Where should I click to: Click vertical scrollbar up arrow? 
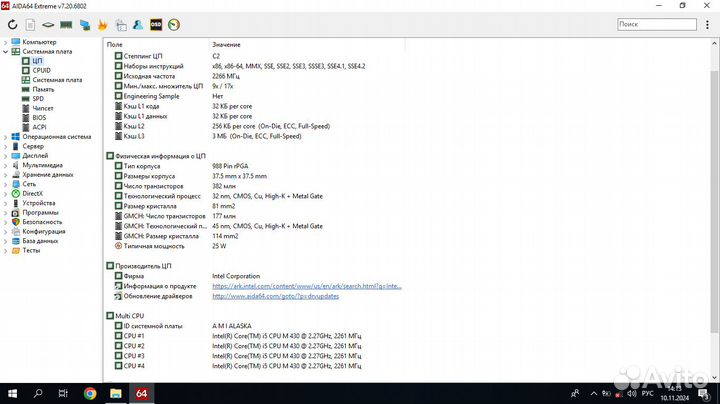coord(714,43)
